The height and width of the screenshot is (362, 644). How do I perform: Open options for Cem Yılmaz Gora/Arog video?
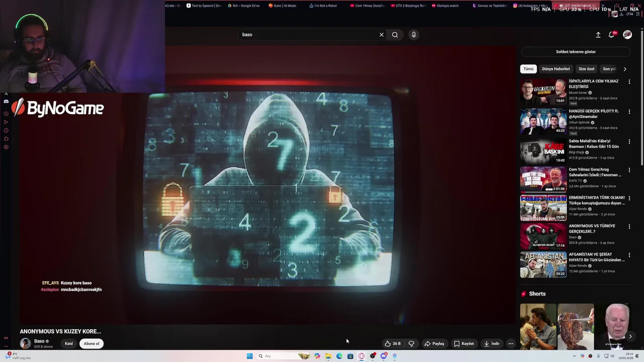629,170
